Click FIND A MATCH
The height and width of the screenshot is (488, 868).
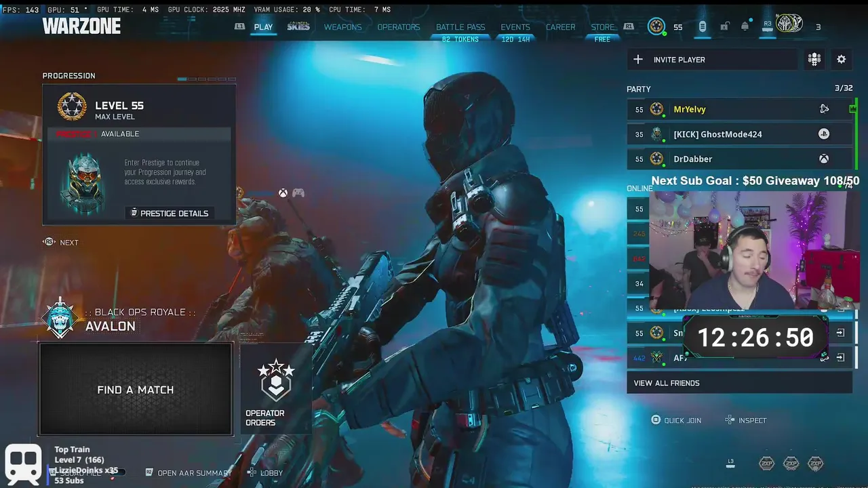pos(136,390)
